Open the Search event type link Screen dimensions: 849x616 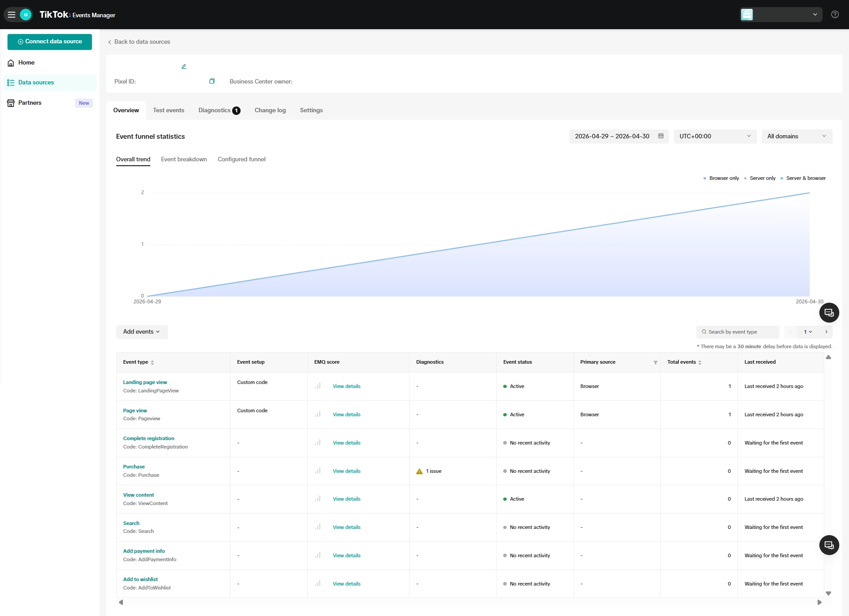click(x=131, y=524)
